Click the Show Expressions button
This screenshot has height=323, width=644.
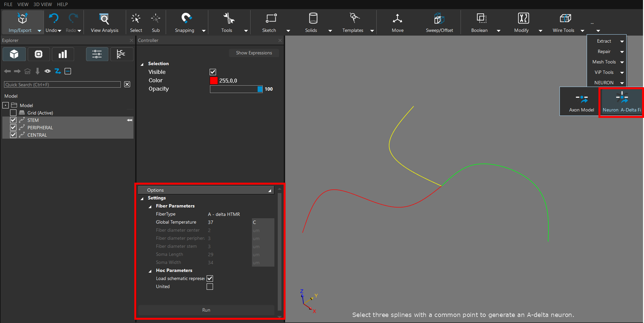point(254,53)
